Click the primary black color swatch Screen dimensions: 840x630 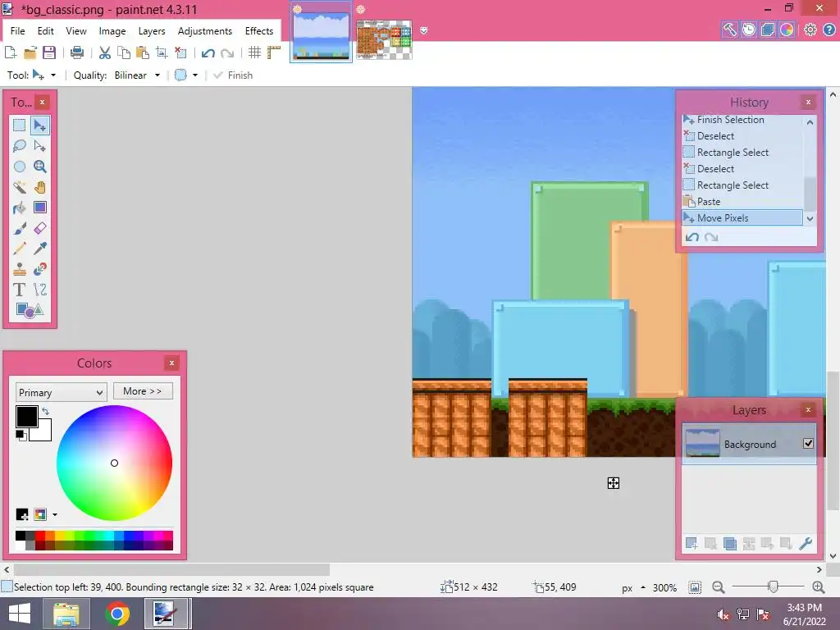pyautogui.click(x=26, y=416)
